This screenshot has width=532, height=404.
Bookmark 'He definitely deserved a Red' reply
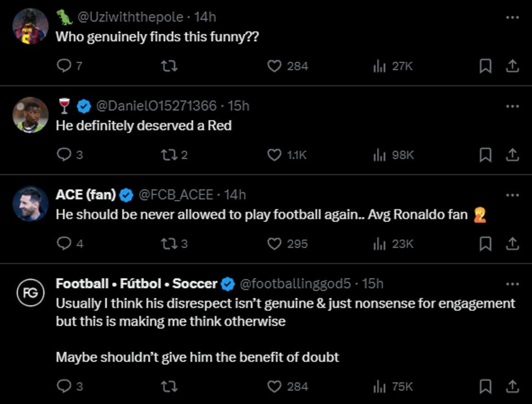point(485,155)
